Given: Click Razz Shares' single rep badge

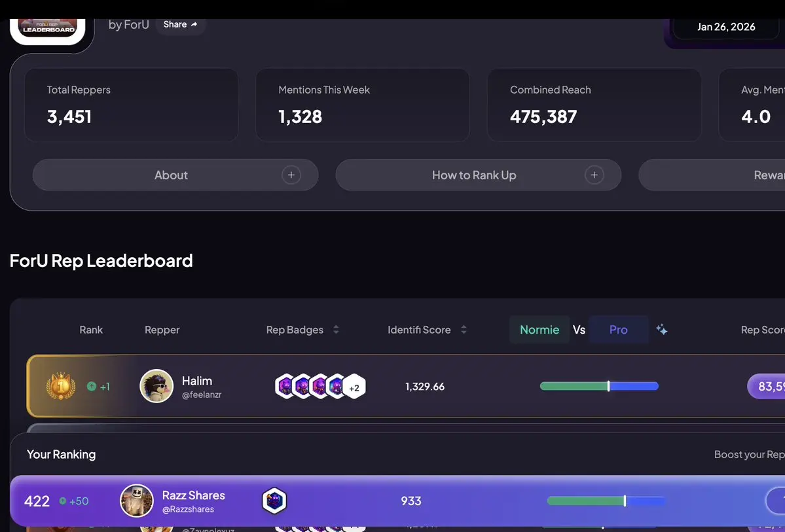Looking at the screenshot, I should coord(274,501).
